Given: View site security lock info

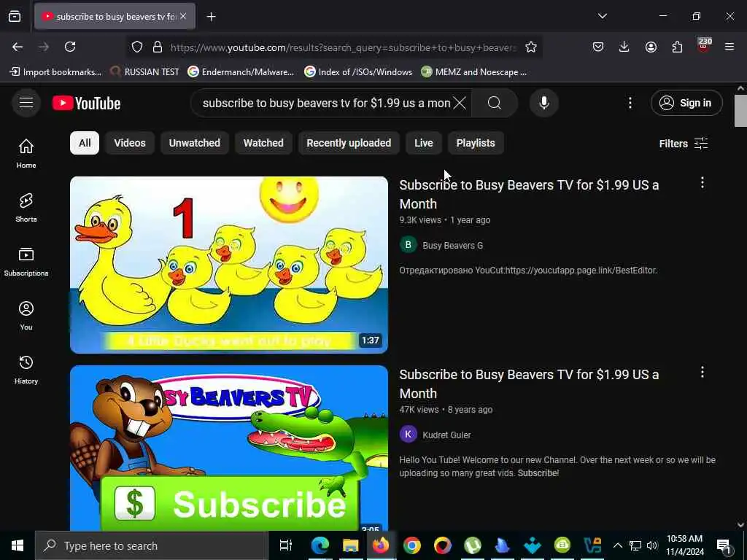Looking at the screenshot, I should pyautogui.click(x=158, y=47).
